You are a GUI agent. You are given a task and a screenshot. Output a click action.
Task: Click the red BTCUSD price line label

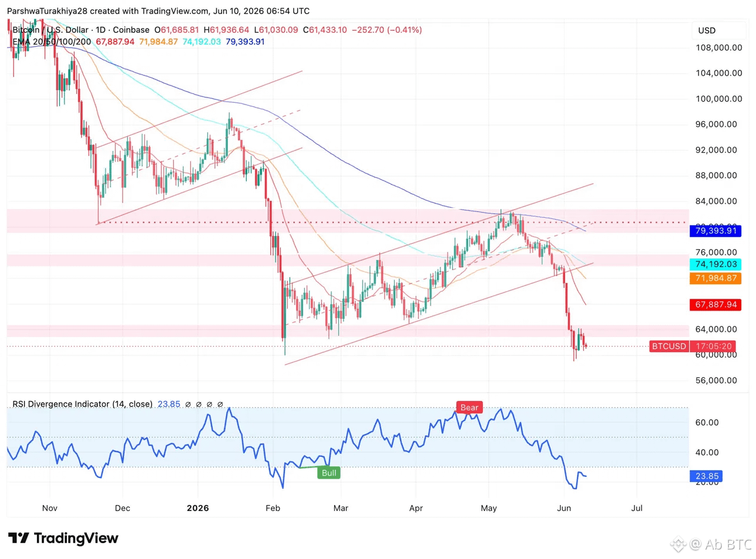tap(668, 346)
